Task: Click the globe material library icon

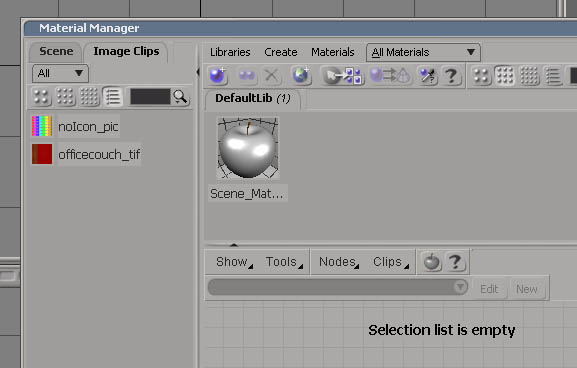Action: [301, 76]
